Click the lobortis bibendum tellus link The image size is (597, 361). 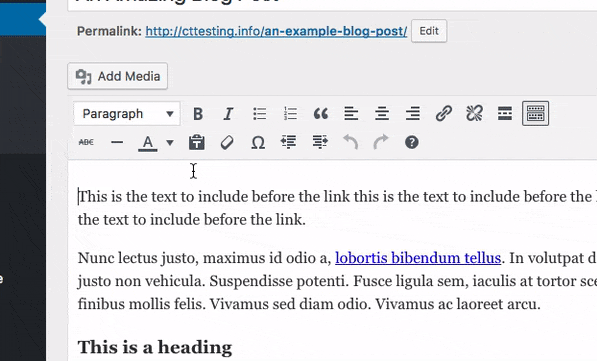click(418, 258)
